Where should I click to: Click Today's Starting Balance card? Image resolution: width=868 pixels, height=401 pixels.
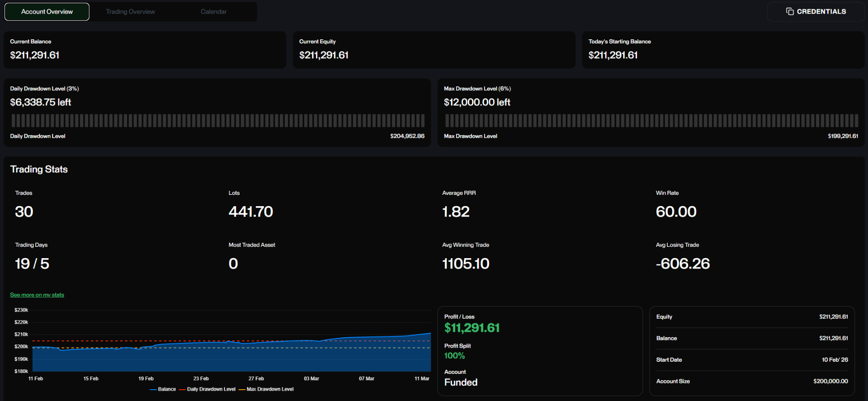coord(723,50)
